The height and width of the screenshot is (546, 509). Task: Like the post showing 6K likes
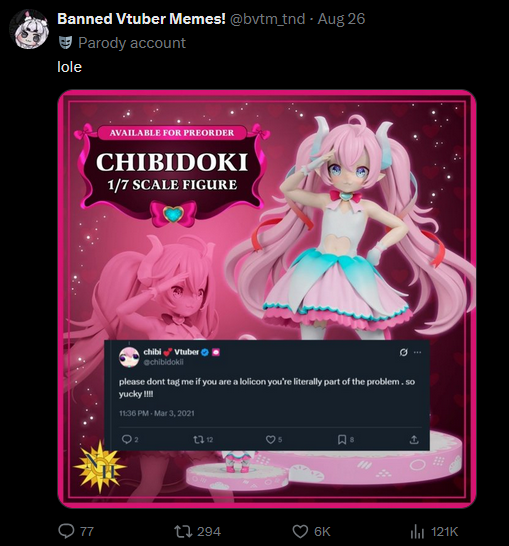tap(300, 531)
